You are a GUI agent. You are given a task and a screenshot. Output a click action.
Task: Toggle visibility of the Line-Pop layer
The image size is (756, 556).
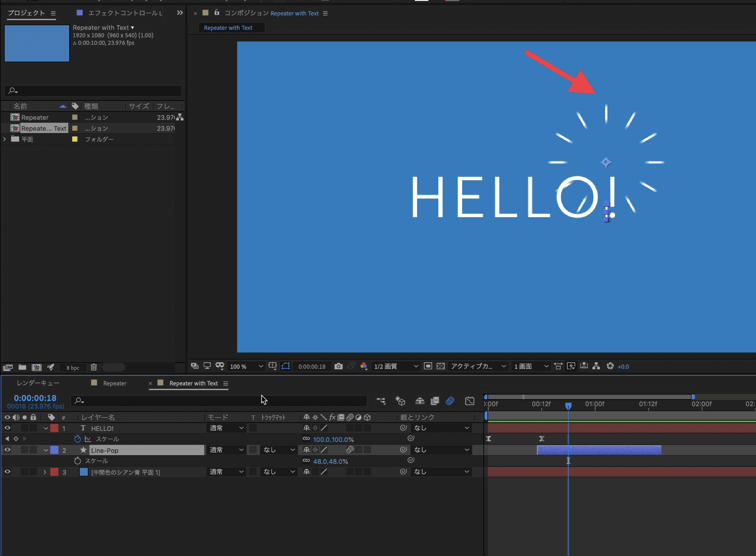(x=7, y=450)
